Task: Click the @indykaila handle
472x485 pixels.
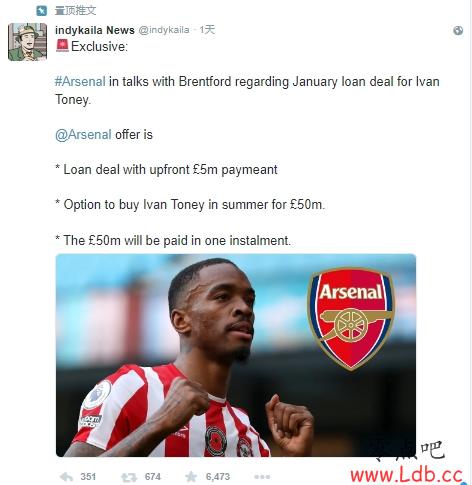Action: (x=164, y=30)
